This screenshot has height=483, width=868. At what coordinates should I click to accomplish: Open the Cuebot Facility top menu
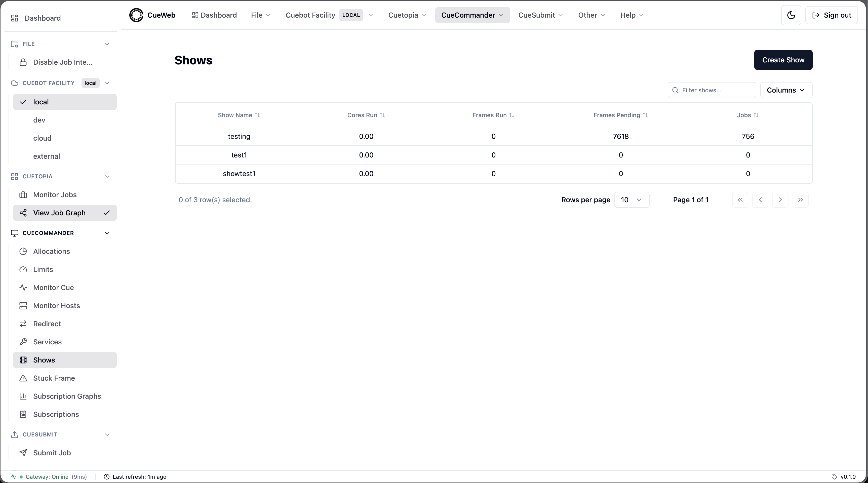point(329,15)
